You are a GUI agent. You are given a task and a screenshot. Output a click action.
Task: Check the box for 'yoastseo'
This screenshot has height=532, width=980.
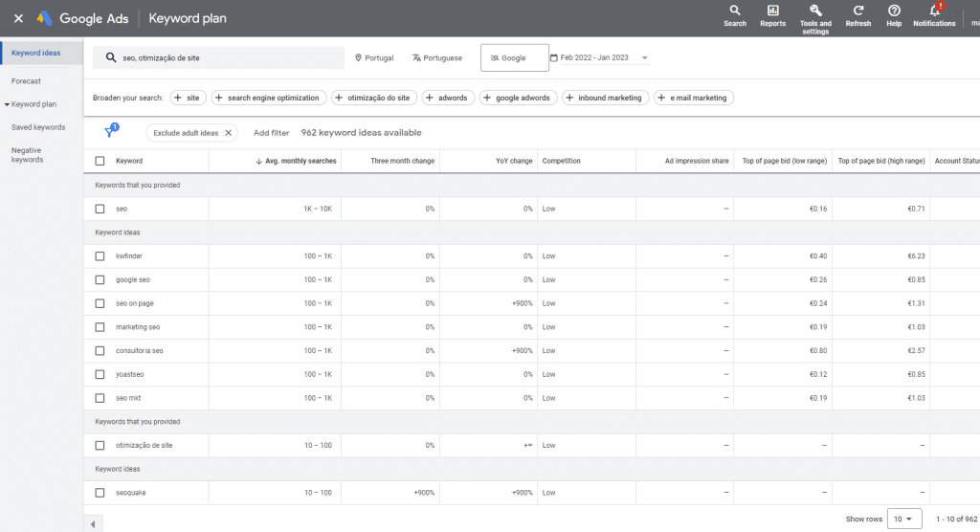pos(100,374)
